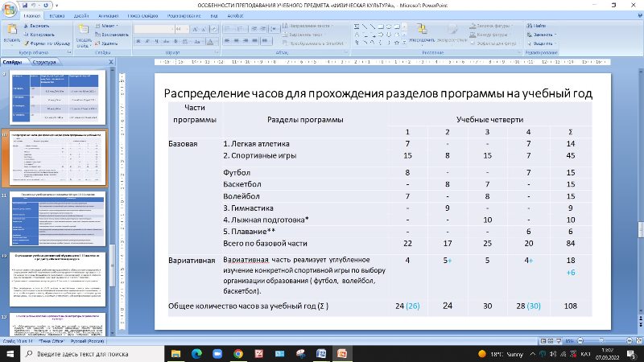This screenshot has height=362, width=644.
Task: Click Удалить to delete the slide
Action: tap(106, 43)
